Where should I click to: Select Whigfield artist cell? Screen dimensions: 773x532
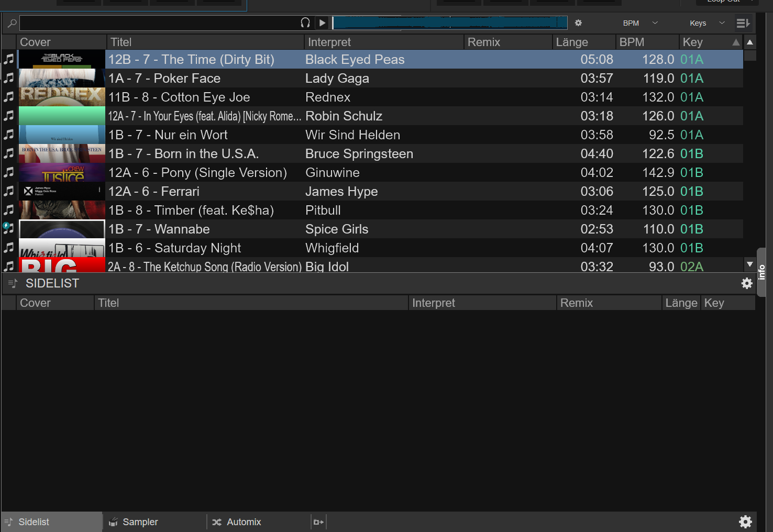(332, 248)
